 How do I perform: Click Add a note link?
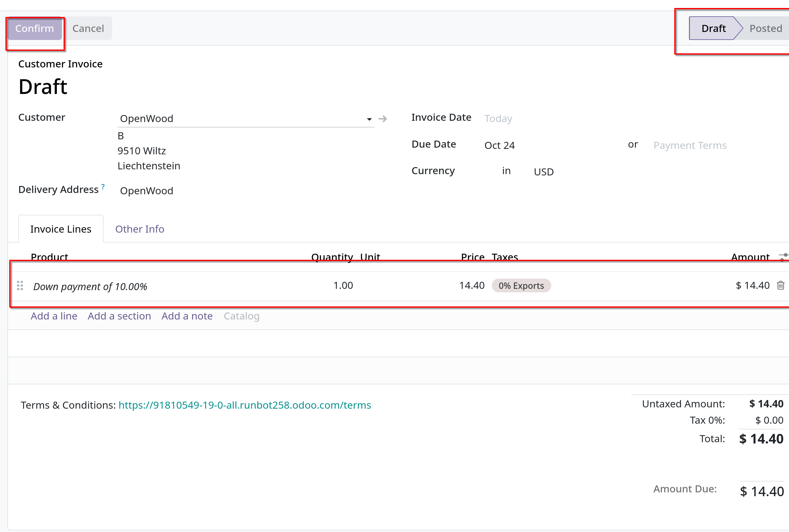click(187, 316)
